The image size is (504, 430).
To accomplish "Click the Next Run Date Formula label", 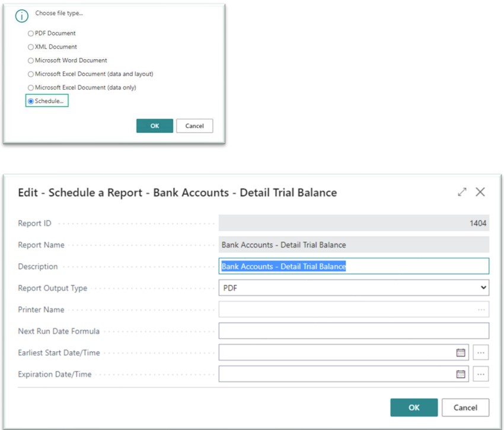I will (x=59, y=331).
